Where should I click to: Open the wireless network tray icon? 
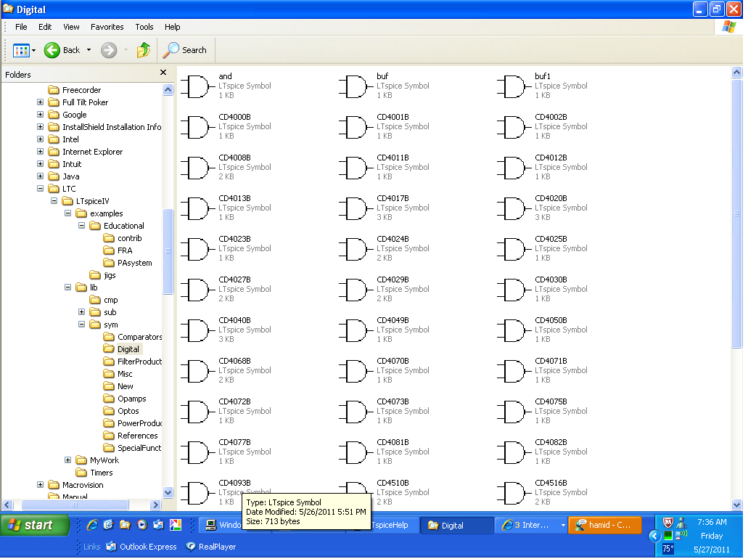(681, 535)
